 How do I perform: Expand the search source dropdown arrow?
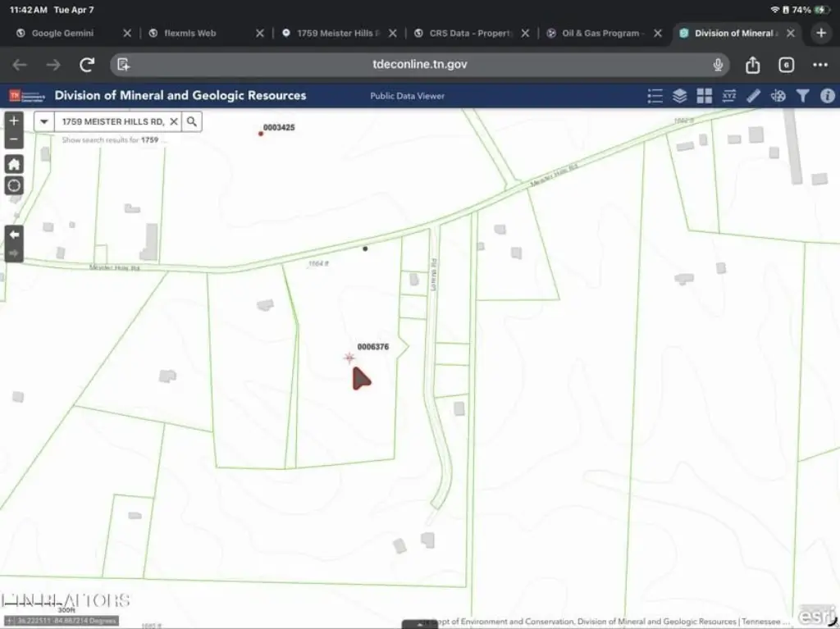pos(44,121)
